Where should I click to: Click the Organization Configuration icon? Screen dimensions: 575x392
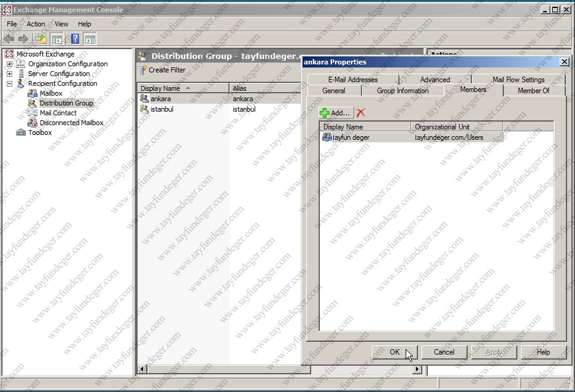20,64
